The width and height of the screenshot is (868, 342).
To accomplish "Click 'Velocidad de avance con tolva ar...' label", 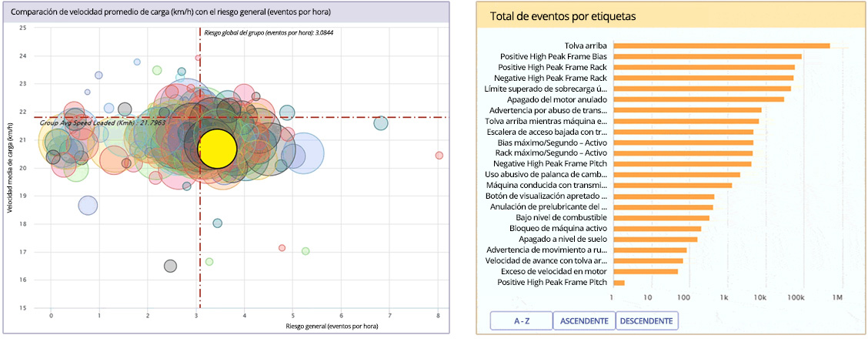I will 546,260.
